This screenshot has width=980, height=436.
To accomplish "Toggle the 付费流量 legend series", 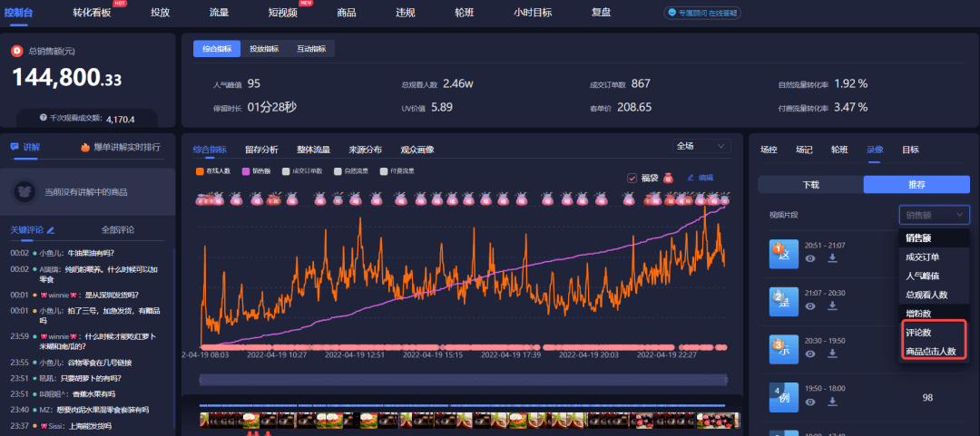I will pos(397,170).
